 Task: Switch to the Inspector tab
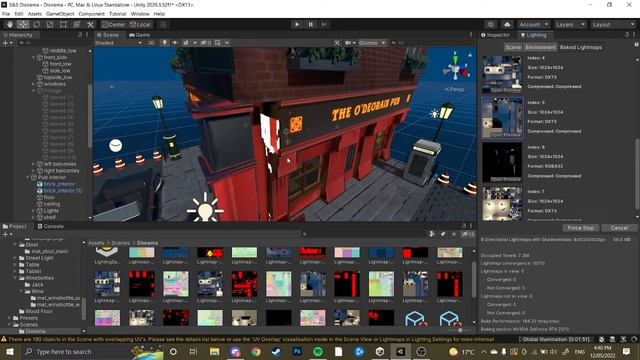click(496, 35)
